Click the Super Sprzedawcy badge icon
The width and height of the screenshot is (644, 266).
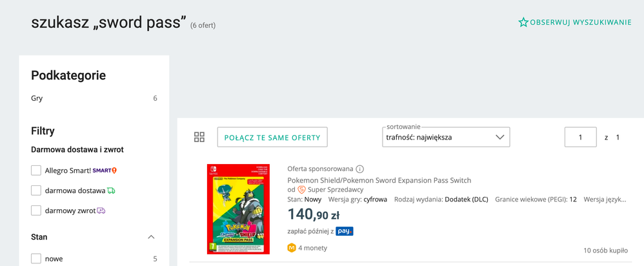tap(301, 190)
